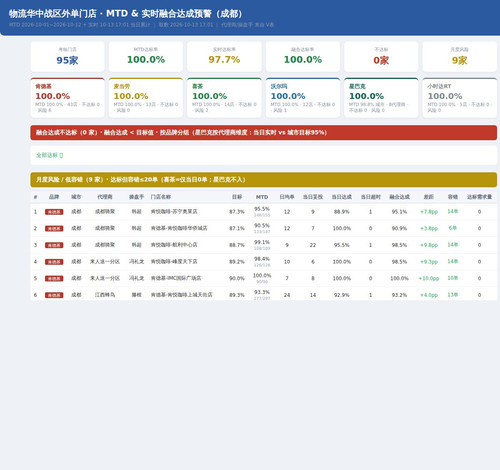Click the gap value +10.0pp

point(429,279)
